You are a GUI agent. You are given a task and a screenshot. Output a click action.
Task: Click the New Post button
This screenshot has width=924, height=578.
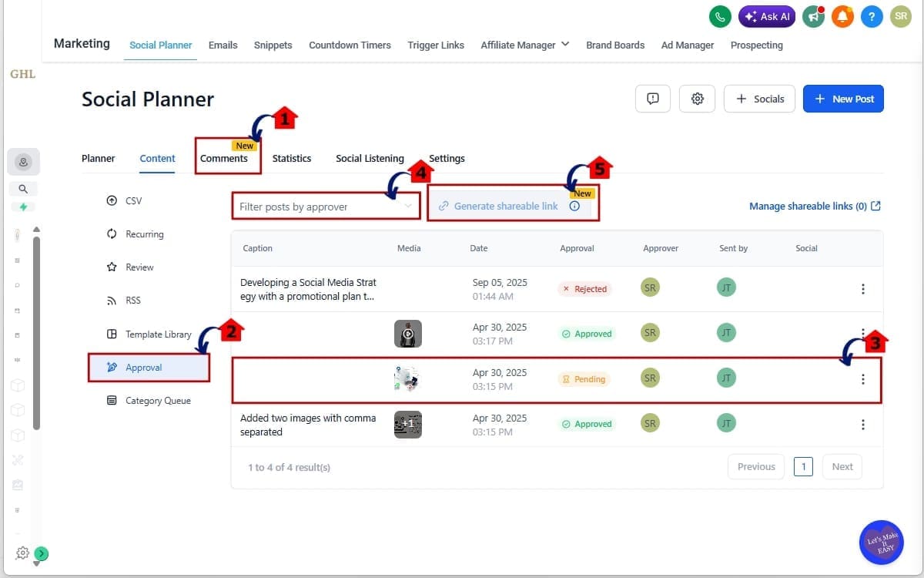tap(843, 99)
